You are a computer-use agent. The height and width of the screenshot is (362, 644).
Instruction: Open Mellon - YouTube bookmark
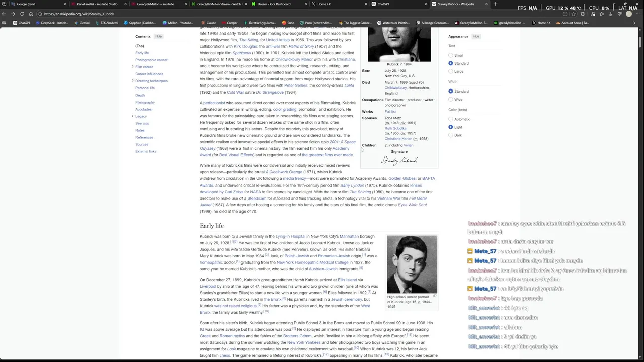click(178, 23)
